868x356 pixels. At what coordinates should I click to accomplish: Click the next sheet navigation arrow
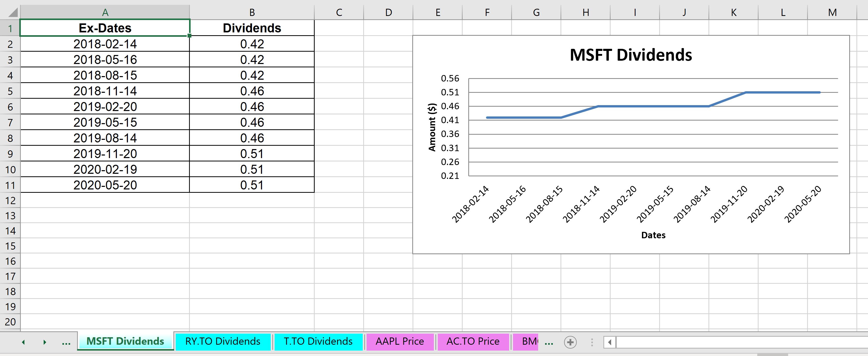45,342
